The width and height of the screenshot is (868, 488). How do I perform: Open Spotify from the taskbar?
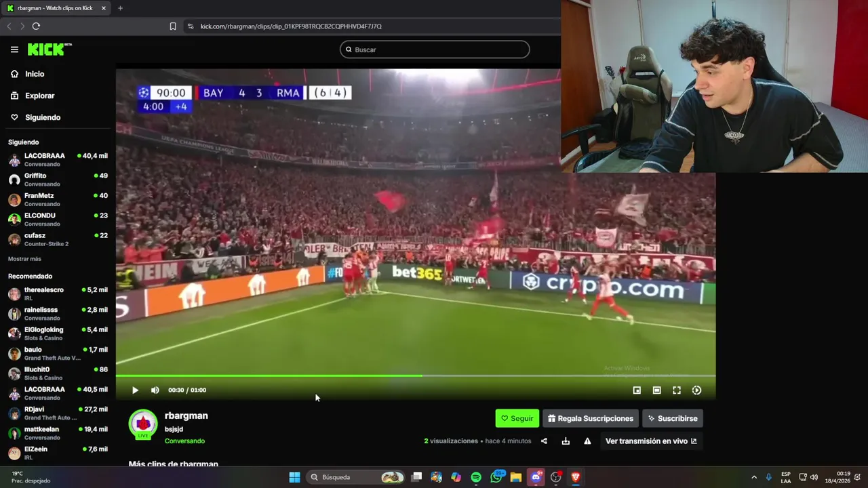[476, 477]
